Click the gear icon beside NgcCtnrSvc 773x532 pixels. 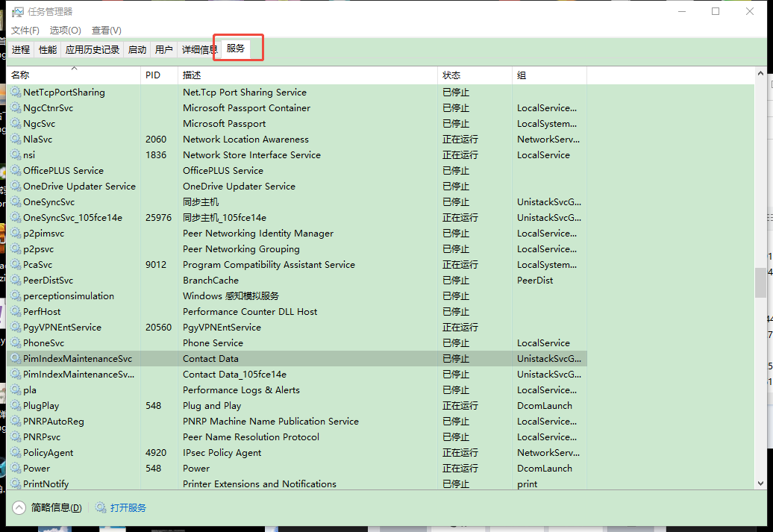[16, 108]
